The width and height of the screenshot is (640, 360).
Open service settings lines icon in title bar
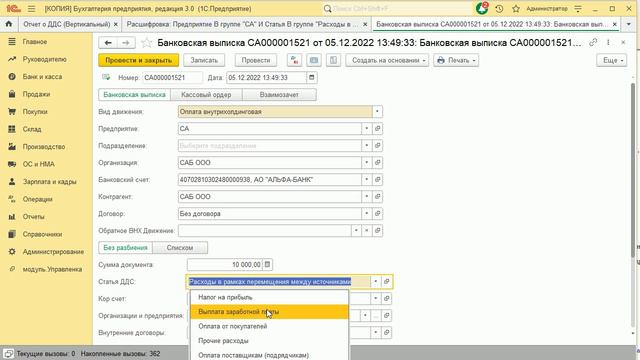(578, 9)
